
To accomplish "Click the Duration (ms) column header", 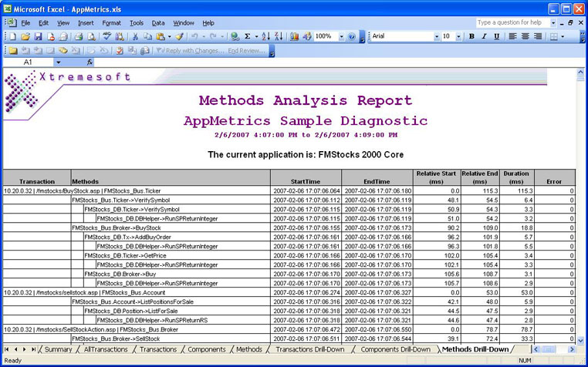I will tap(517, 177).
